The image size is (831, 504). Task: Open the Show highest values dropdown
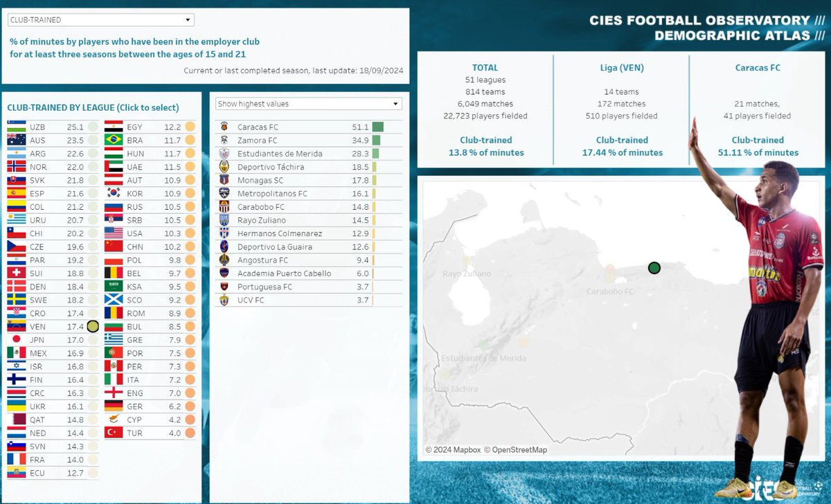(308, 104)
